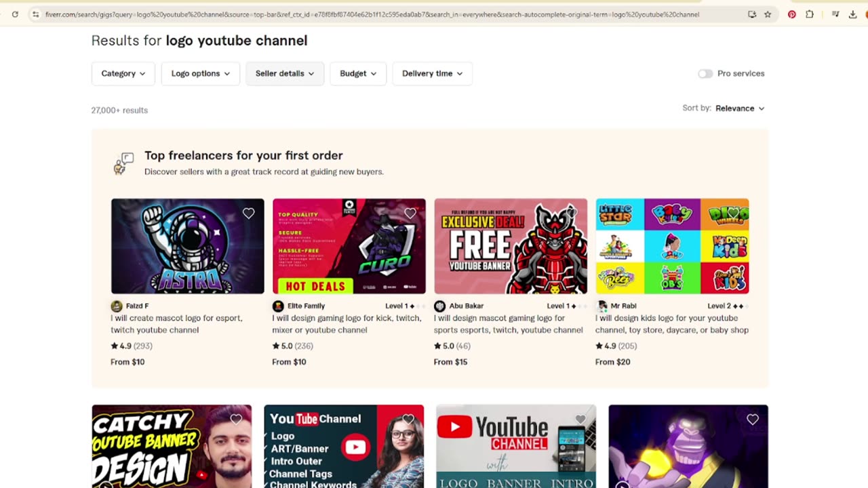This screenshot has height=488, width=868.
Task: Click the browser address bar URL
Action: pyautogui.click(x=372, y=14)
